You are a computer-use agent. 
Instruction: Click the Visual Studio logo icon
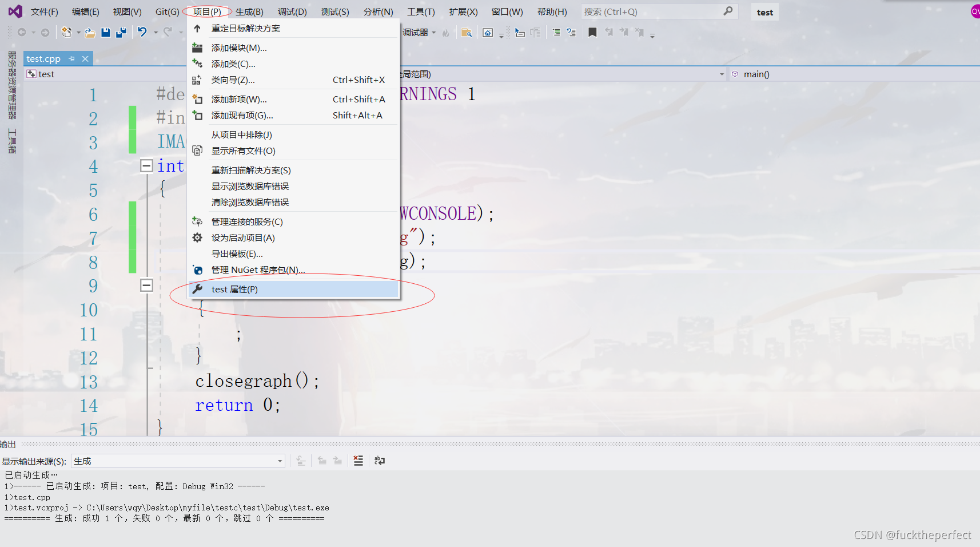15,11
